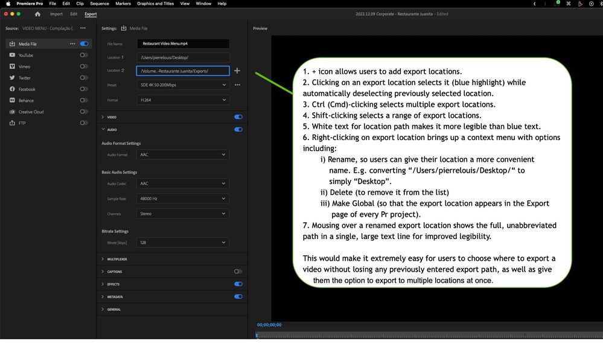This screenshot has width=603, height=364.
Task: Open the Audio Format AAC dropdown
Action: pos(183,155)
